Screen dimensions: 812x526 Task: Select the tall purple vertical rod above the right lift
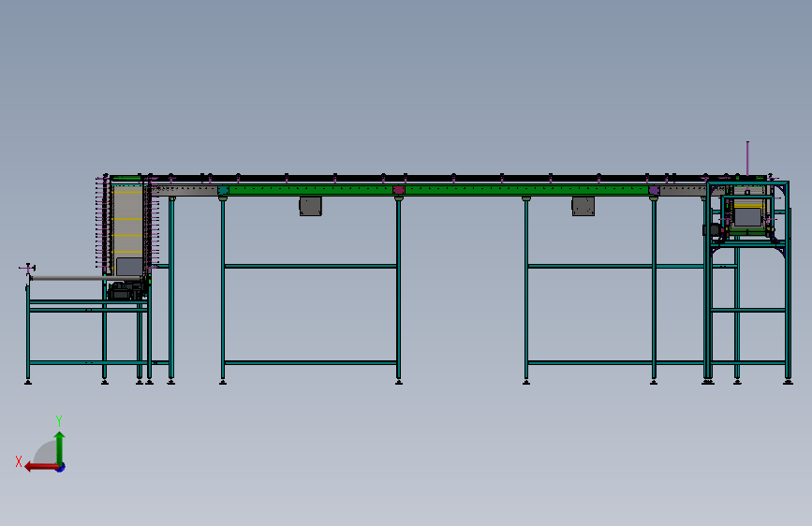[747, 158]
